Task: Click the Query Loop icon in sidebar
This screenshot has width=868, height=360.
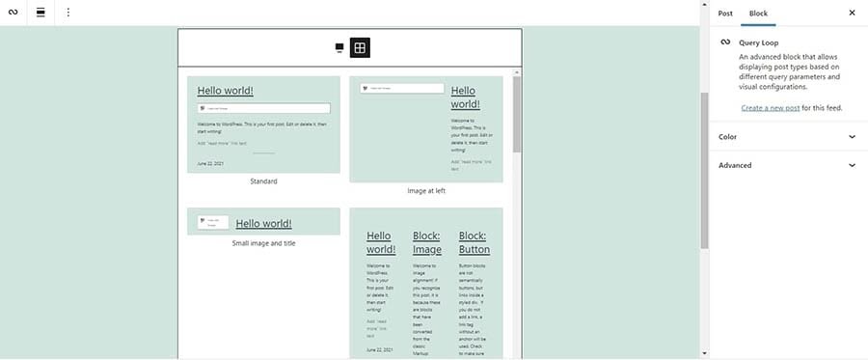Action: pyautogui.click(x=725, y=42)
